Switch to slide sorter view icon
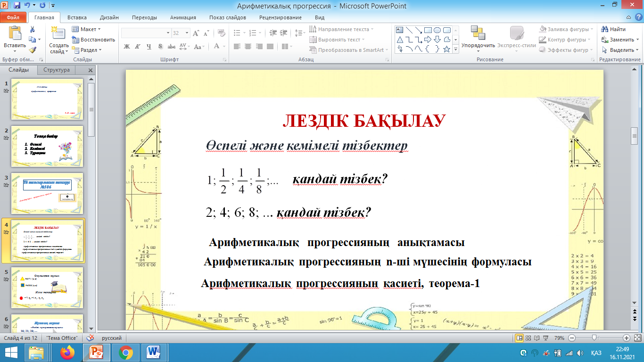 pyautogui.click(x=528, y=338)
